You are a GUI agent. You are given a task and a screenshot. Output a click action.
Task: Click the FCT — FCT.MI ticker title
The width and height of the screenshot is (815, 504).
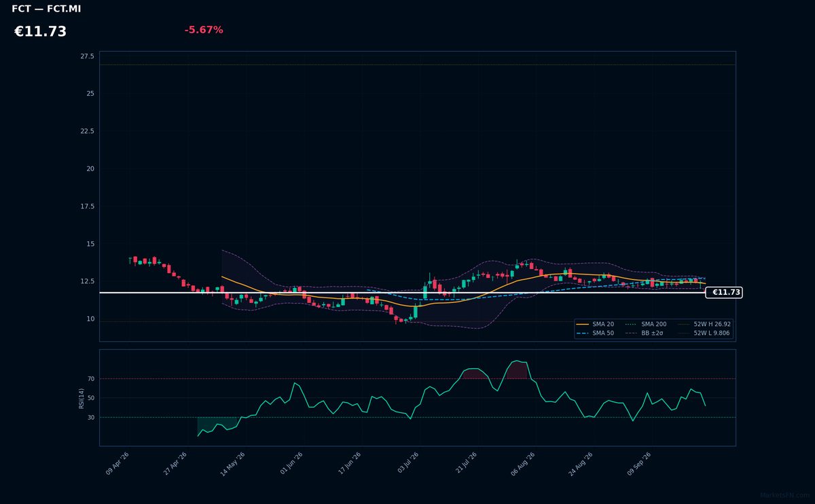pyautogui.click(x=46, y=9)
